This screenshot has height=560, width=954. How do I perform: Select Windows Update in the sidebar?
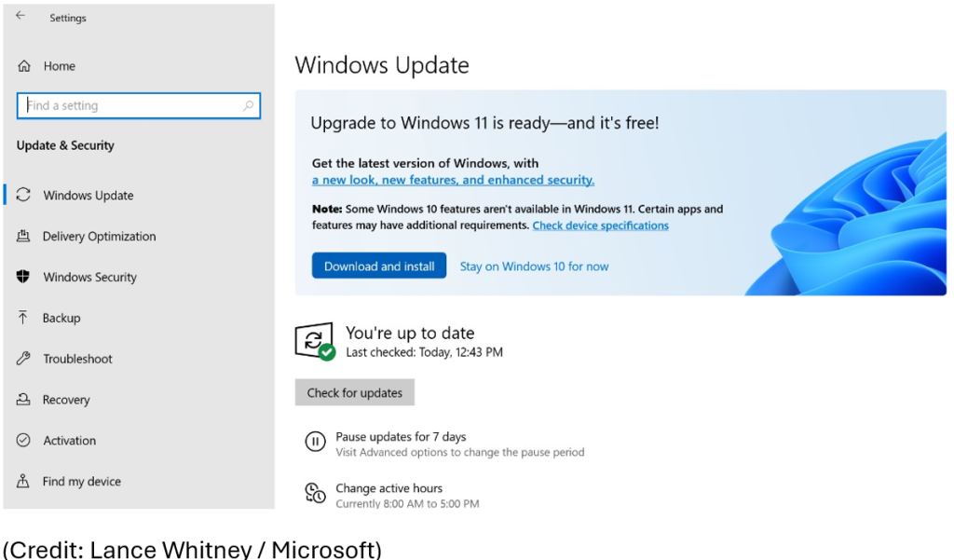coord(89,196)
